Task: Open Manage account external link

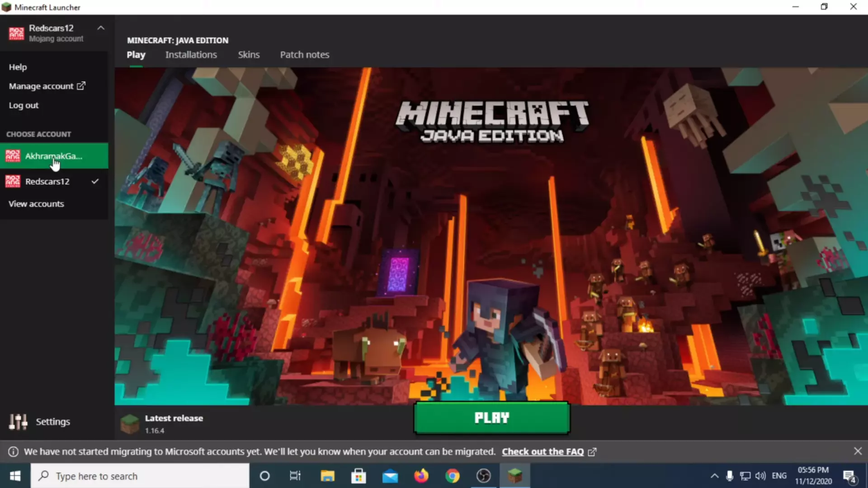Action: tap(47, 86)
